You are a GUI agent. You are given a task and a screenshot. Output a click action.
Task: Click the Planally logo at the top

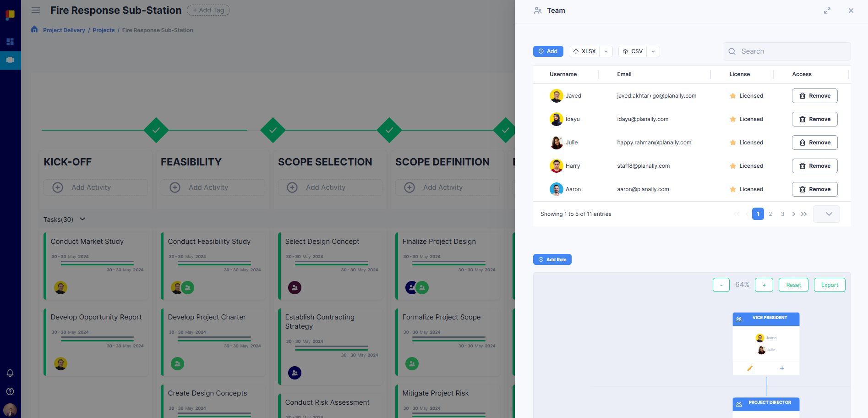pos(10,14)
